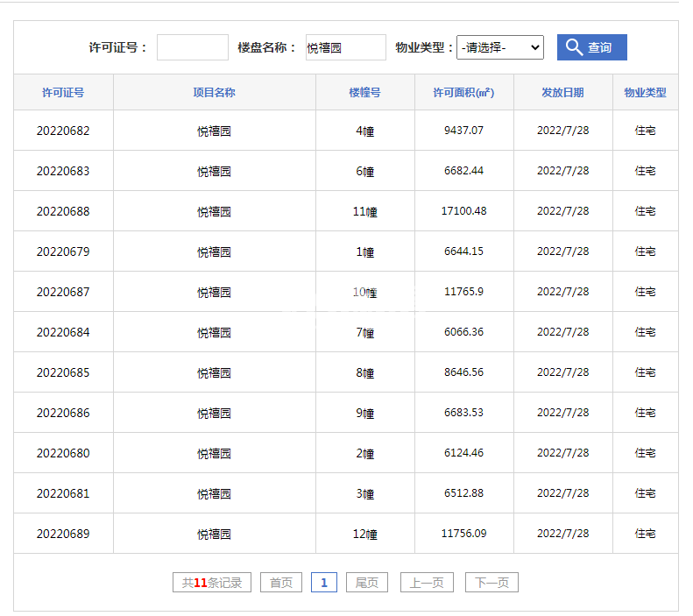This screenshot has height=616, width=693.
Task: Click building cell 9幢
Action: click(x=365, y=413)
